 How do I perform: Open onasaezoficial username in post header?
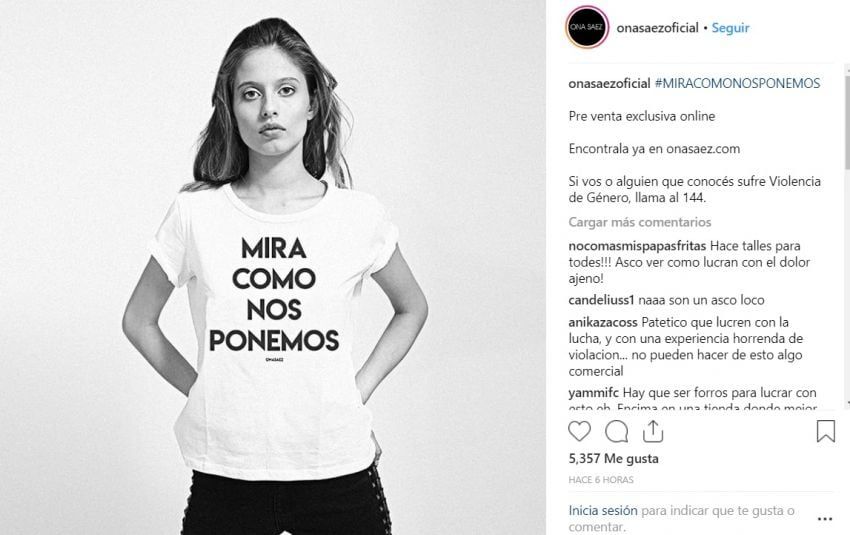click(x=657, y=28)
